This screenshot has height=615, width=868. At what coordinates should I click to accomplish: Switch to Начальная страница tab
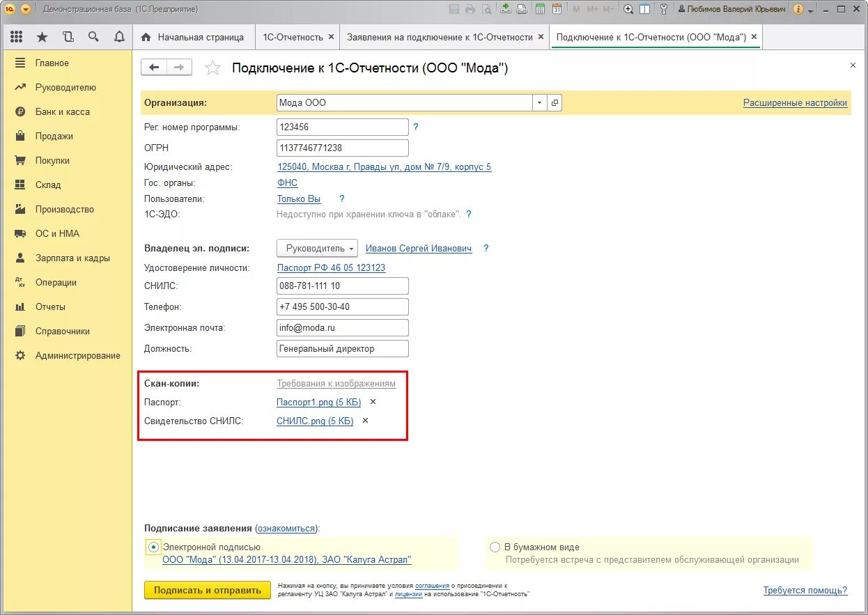[192, 37]
